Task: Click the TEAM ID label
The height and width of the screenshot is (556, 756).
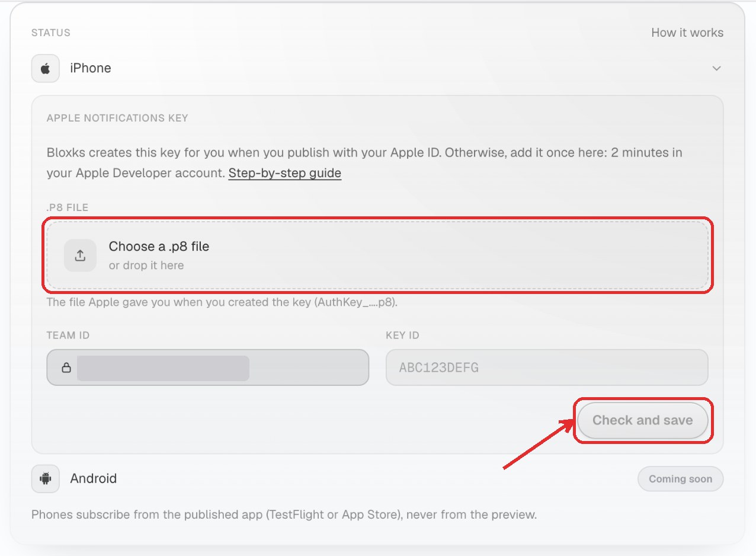Action: [x=68, y=335]
